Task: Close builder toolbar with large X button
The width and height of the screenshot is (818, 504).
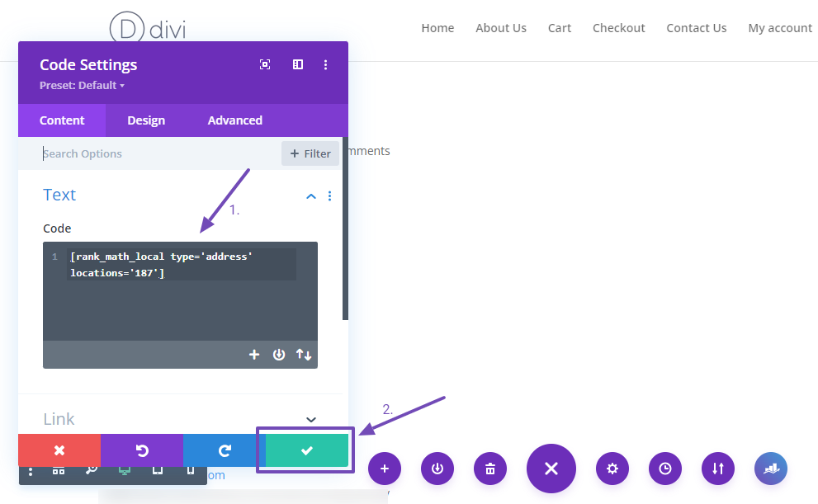Action: 551,469
